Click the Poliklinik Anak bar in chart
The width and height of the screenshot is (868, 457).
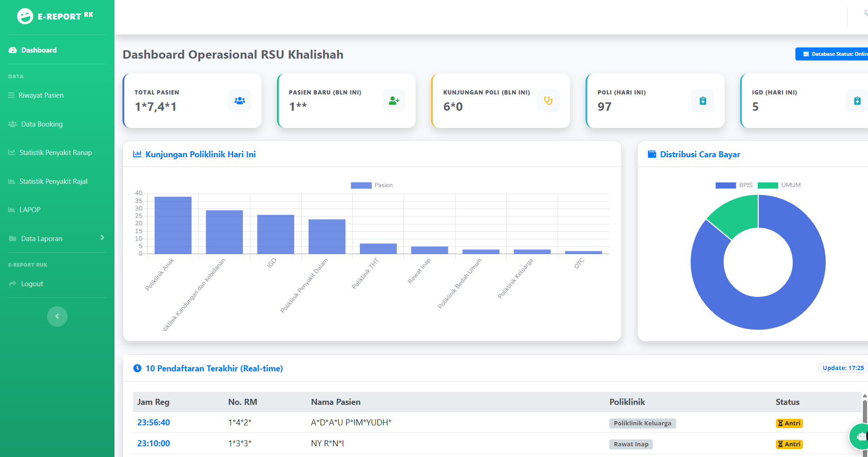pos(173,225)
